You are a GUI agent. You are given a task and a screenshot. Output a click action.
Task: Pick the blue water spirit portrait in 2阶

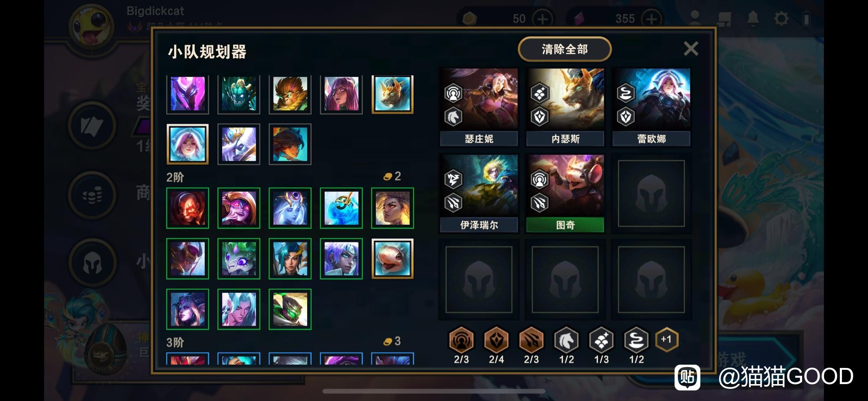(341, 208)
